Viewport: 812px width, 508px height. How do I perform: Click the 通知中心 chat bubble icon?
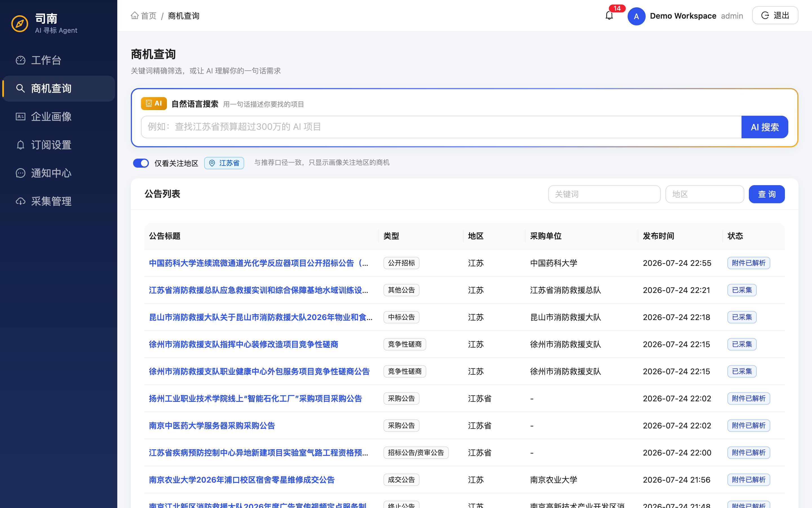pos(21,173)
